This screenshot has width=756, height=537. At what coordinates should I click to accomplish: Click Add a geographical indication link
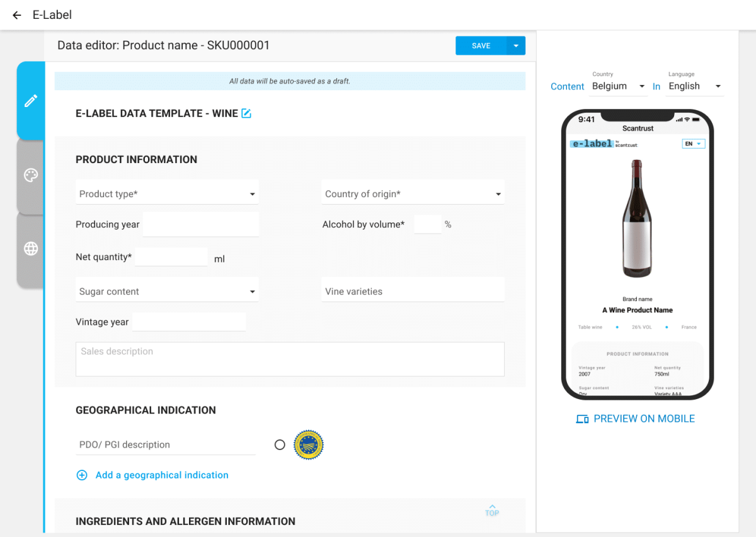[x=162, y=475]
